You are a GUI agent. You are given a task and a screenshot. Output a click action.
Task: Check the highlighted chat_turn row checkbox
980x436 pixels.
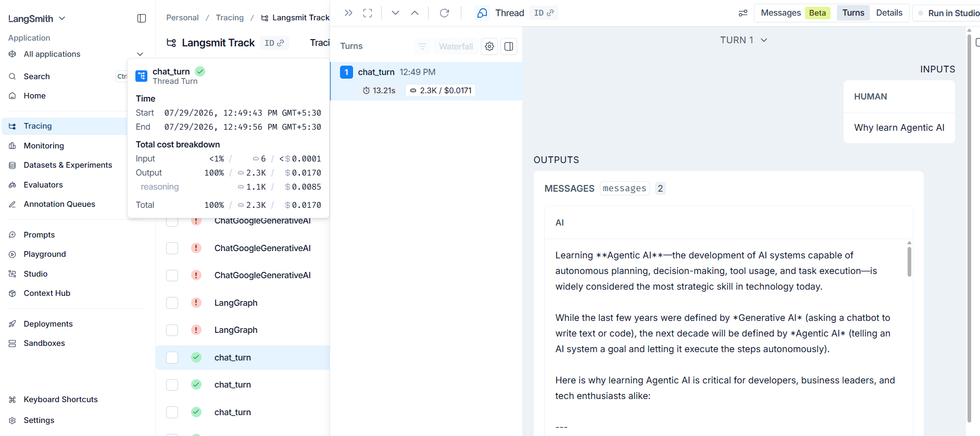pos(172,357)
